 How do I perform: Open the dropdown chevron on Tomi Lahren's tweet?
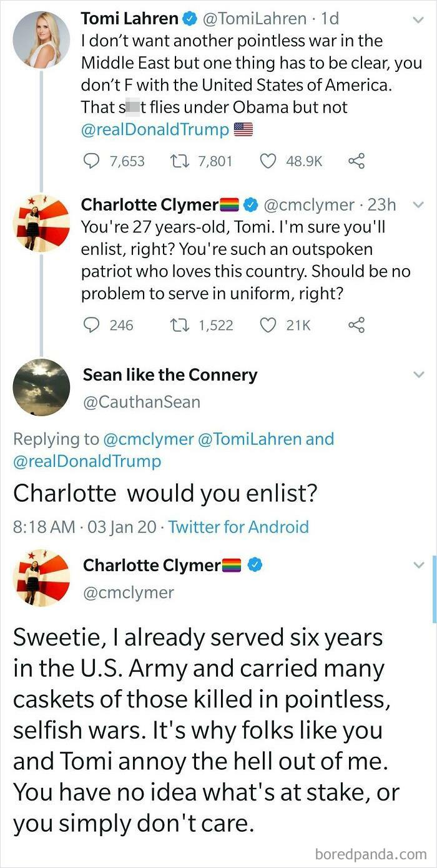tap(418, 20)
